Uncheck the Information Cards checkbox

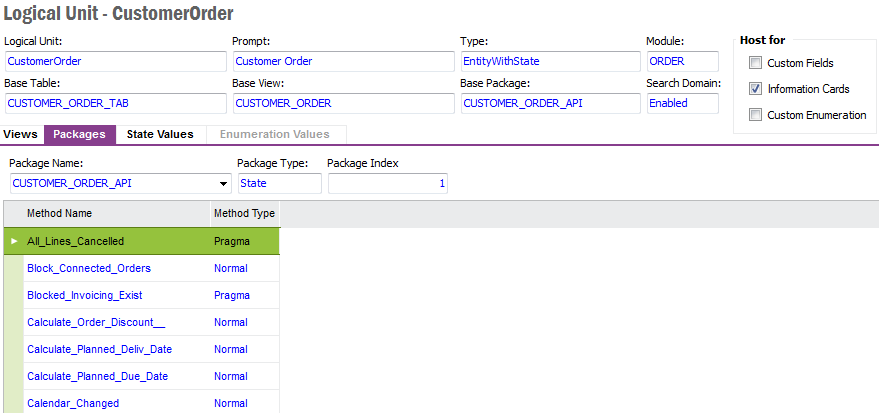[x=756, y=89]
